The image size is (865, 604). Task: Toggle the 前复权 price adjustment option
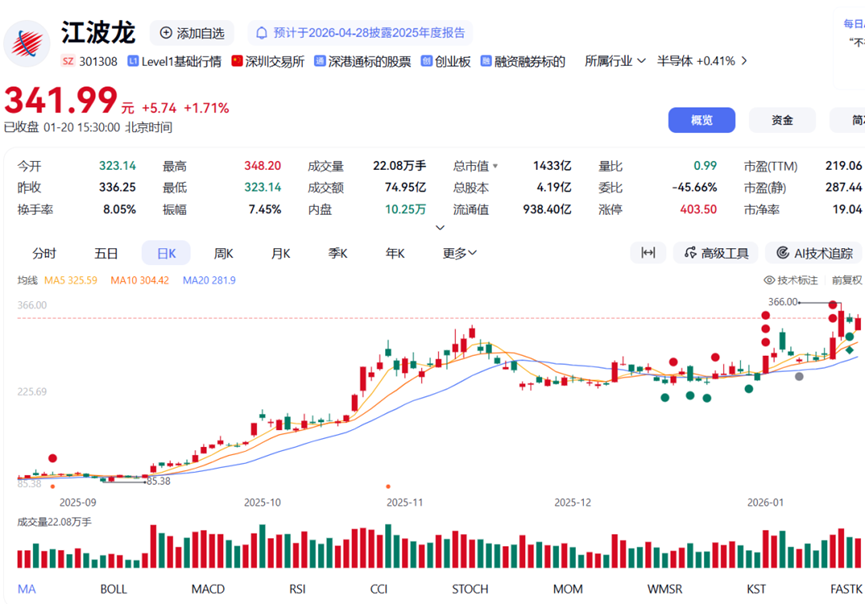[847, 281]
